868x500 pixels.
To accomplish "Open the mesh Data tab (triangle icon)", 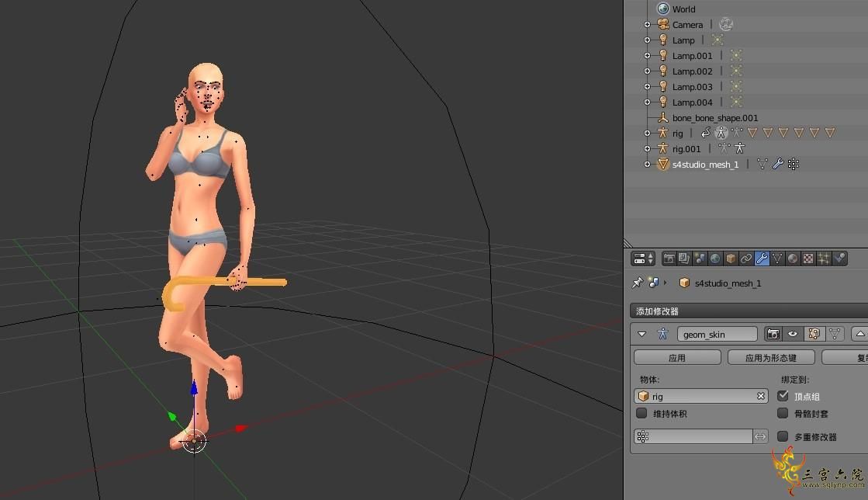I will tap(777, 259).
